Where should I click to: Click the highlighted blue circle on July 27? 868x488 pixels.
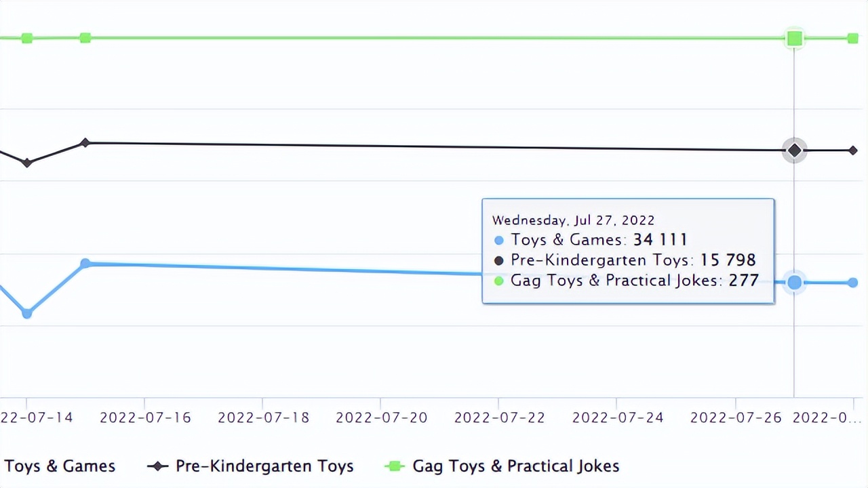(794, 283)
